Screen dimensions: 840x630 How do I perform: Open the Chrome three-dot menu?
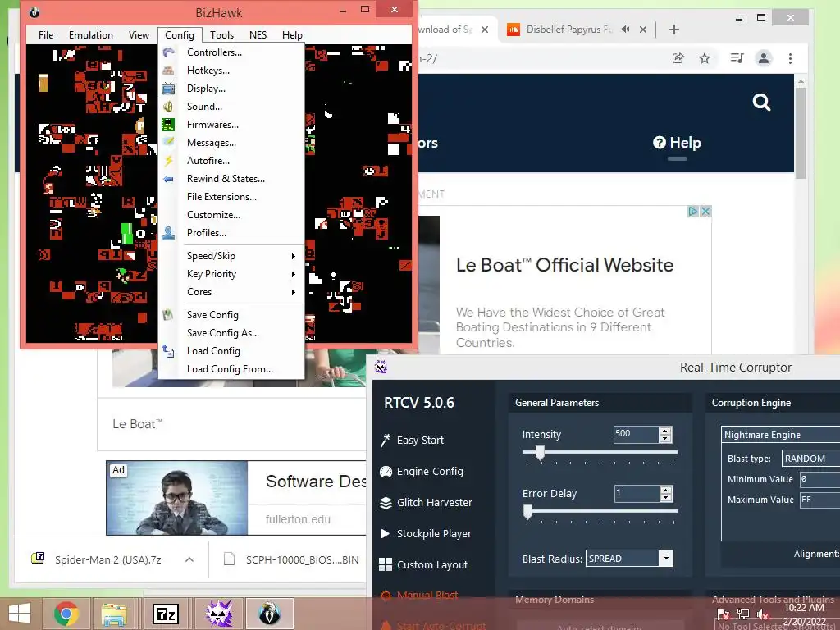(790, 58)
